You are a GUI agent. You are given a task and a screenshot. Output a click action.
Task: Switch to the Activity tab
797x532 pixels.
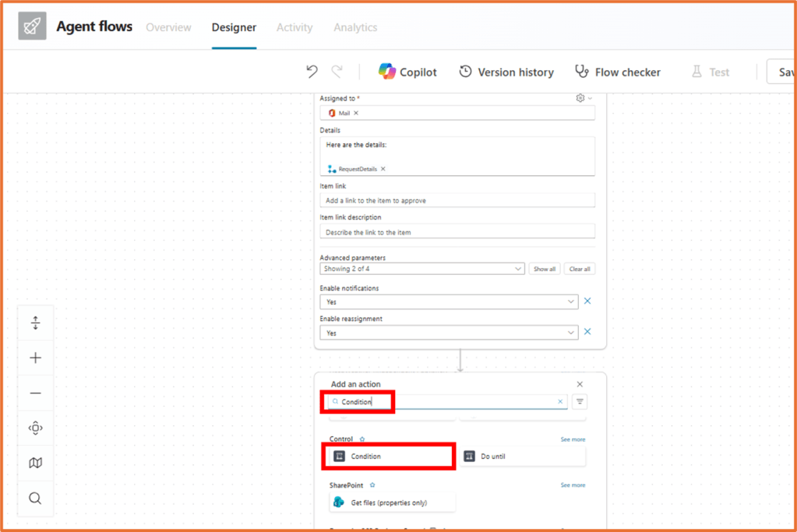[294, 27]
